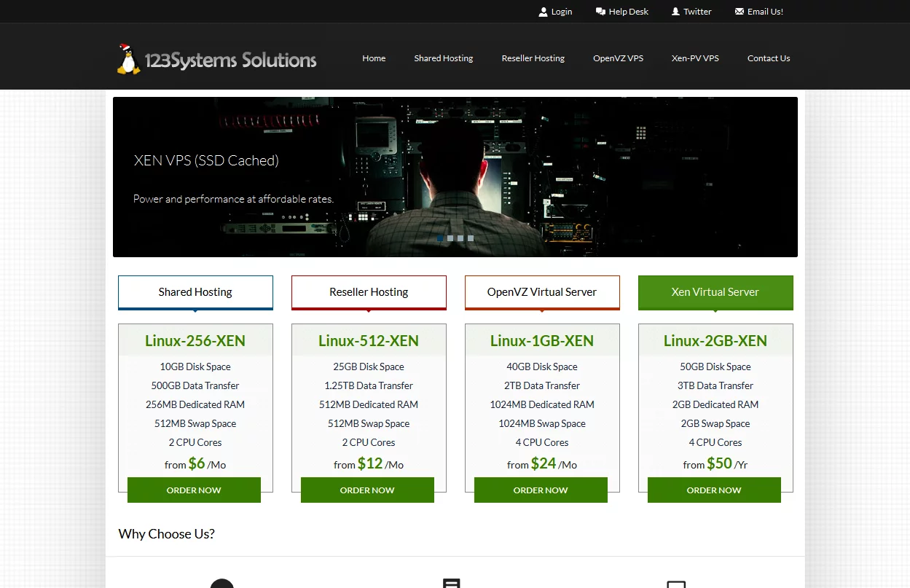Switch to the OpenVZ Virtual Server tab
The width and height of the screenshot is (910, 588).
coord(542,292)
